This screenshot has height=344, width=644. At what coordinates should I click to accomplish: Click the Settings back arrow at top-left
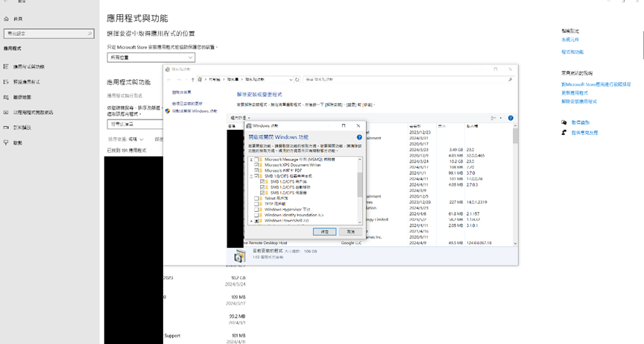click(x=6, y=1)
